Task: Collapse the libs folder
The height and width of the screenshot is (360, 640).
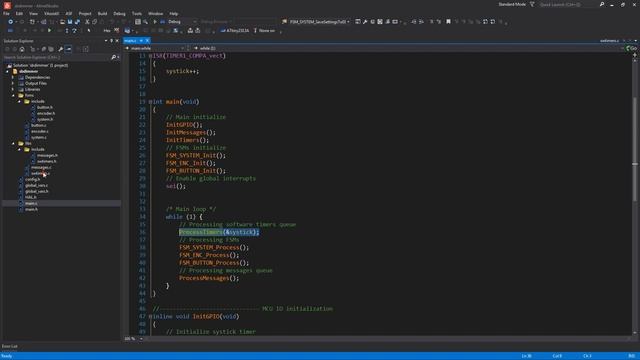Action: click(13, 143)
